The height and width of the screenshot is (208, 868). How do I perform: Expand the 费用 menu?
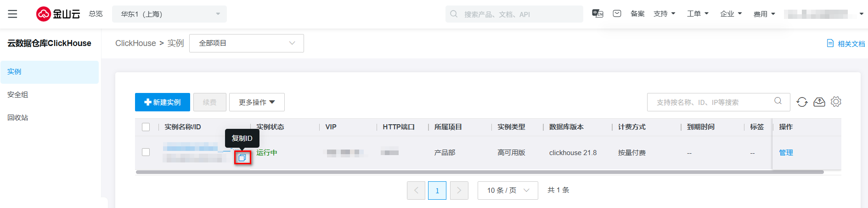(x=764, y=14)
